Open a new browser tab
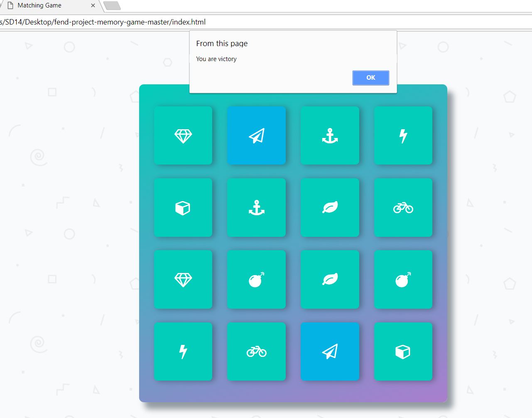Viewport: 532px width, 418px height. [112, 5]
